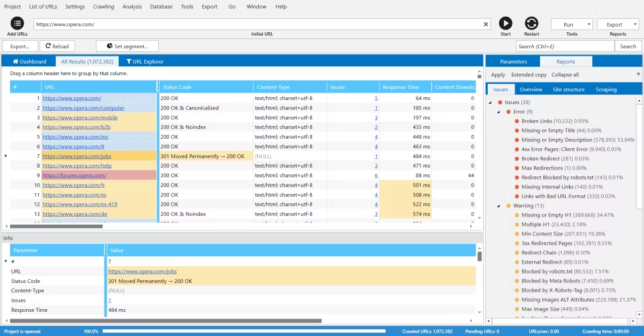Collapse the Error (9) tree group
644x336 pixels.
tap(500, 112)
